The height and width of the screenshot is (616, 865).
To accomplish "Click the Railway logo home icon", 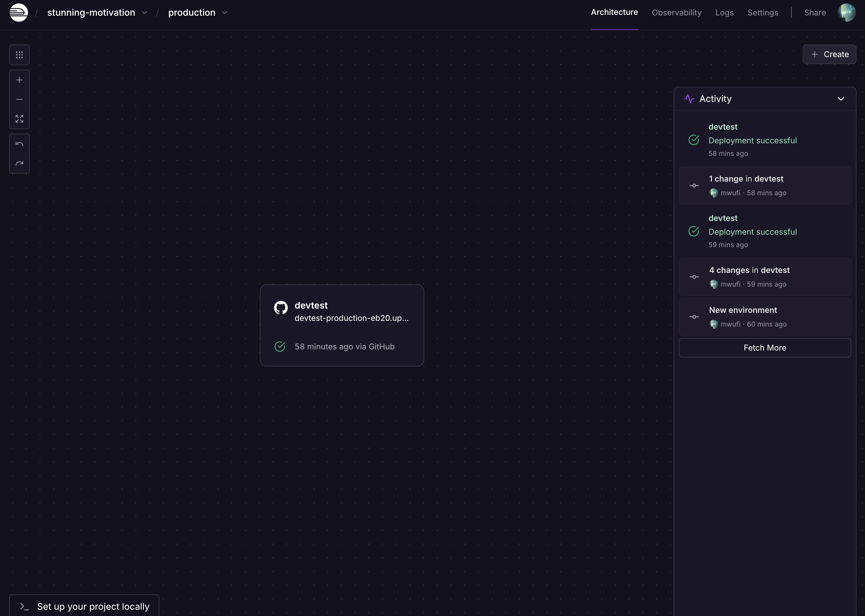I will pos(19,13).
